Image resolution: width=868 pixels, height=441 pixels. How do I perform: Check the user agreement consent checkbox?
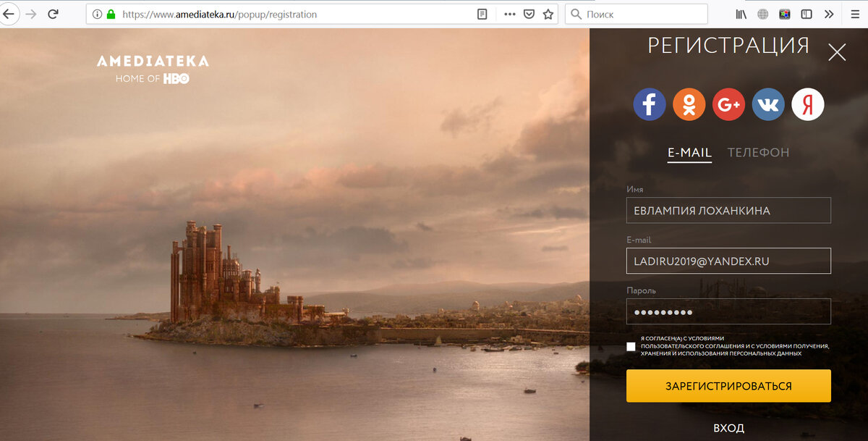pyautogui.click(x=631, y=347)
